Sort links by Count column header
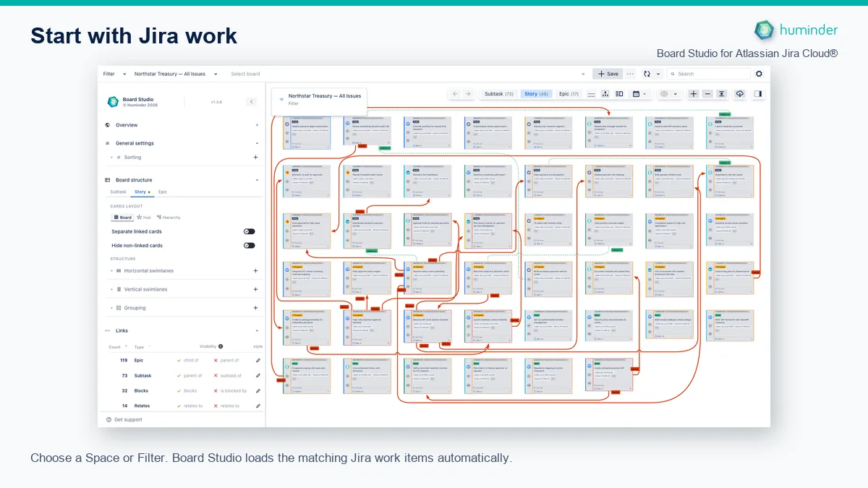This screenshot has height=488, width=868. pyautogui.click(x=116, y=346)
